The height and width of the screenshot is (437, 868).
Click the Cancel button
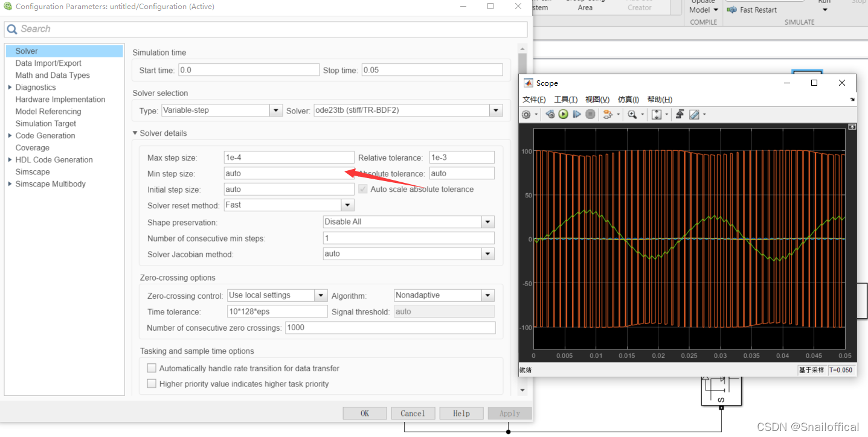point(413,413)
